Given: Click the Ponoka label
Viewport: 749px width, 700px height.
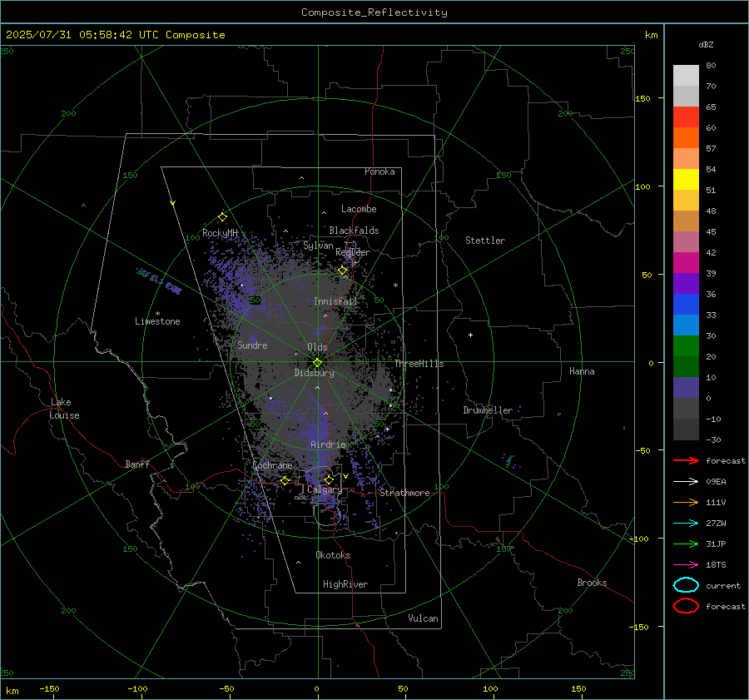Looking at the screenshot, I should (x=379, y=171).
